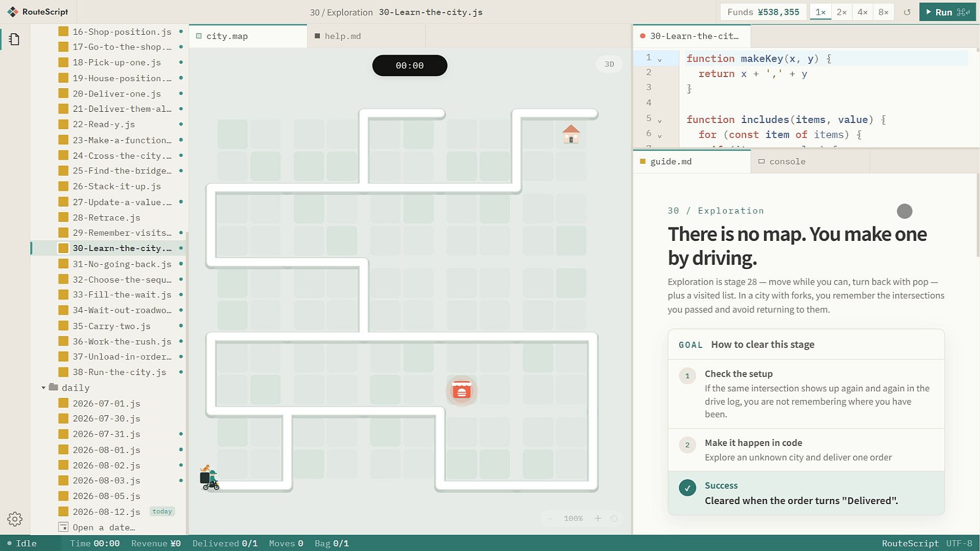This screenshot has height=551, width=980.
Task: Click UTF-8 encoding in status bar
Action: tap(959, 543)
